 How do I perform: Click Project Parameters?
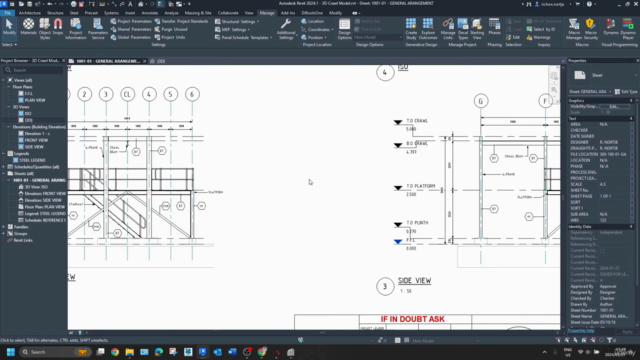tap(131, 21)
